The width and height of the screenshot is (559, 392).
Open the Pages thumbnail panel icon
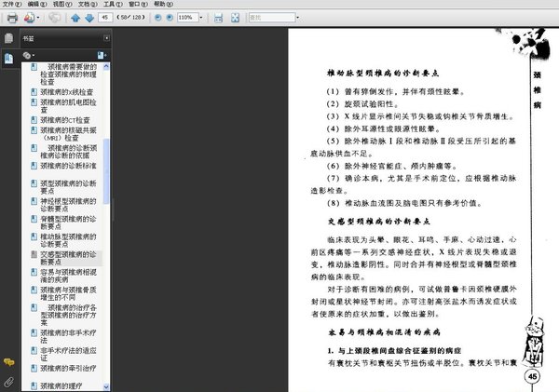9,38
